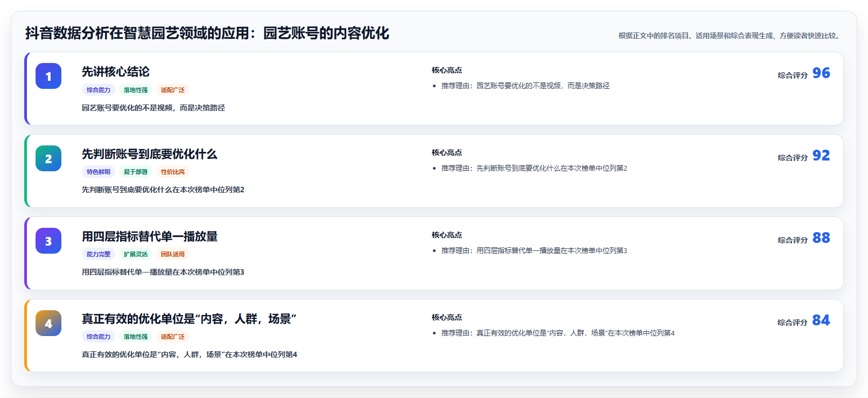868x398 pixels.
Task: Click the 特色鲜明 tag
Action: pyautogui.click(x=99, y=172)
